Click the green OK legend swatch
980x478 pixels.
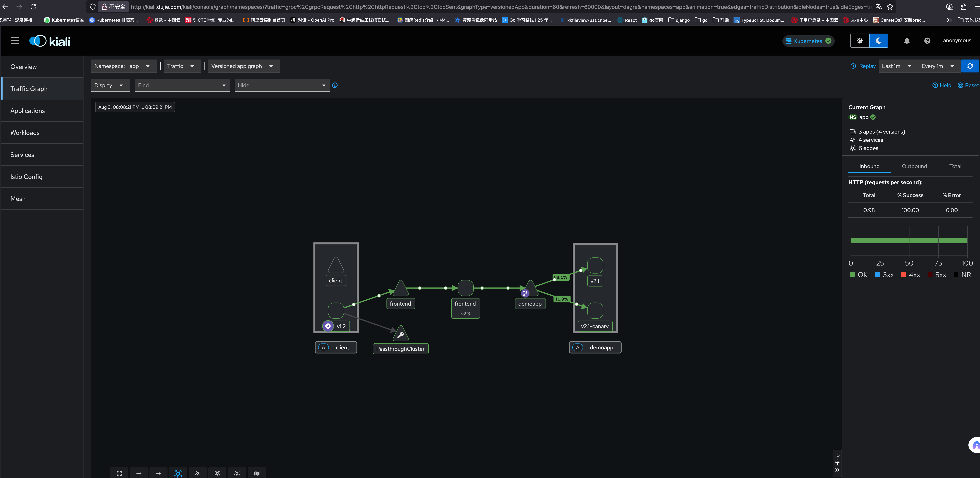[852, 275]
